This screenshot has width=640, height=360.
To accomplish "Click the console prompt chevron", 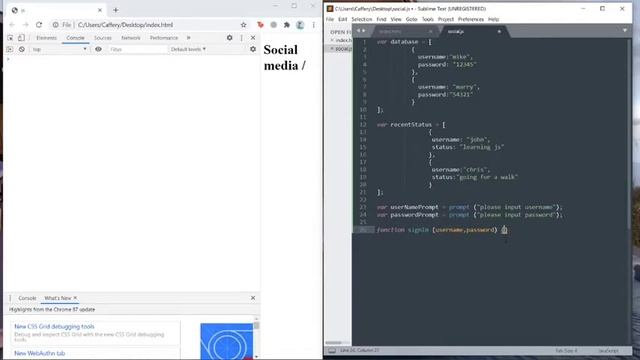I will [x=8, y=60].
